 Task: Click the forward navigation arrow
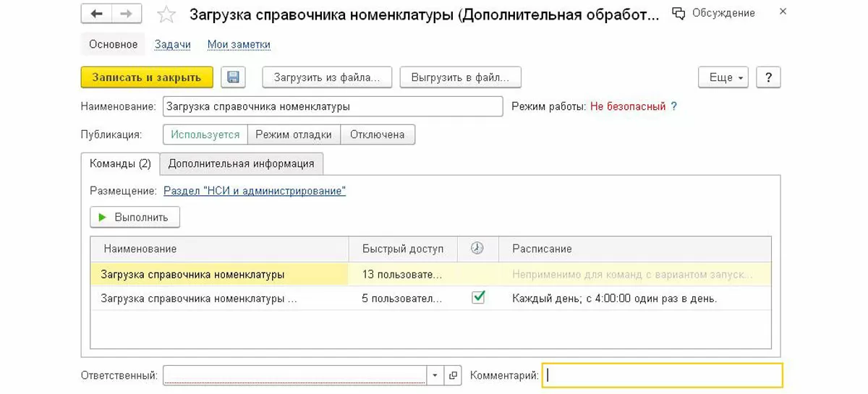pos(126,14)
